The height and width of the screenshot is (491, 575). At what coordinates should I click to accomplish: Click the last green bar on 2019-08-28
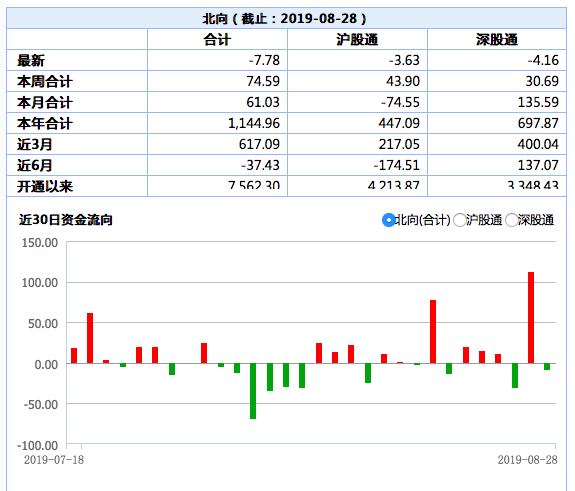[547, 367]
